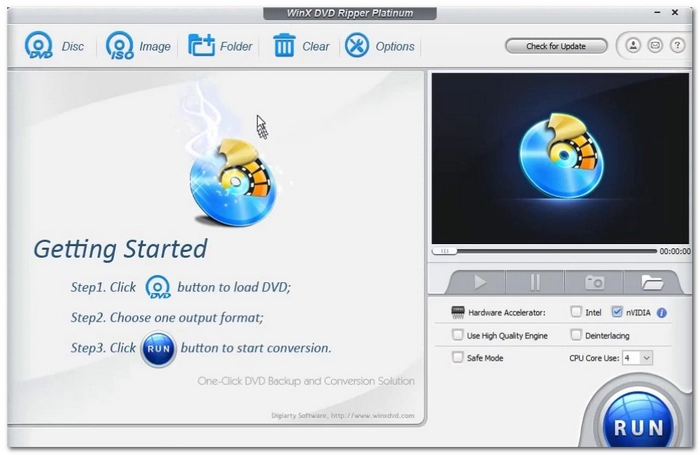Open the snapshot output folder

(x=651, y=282)
